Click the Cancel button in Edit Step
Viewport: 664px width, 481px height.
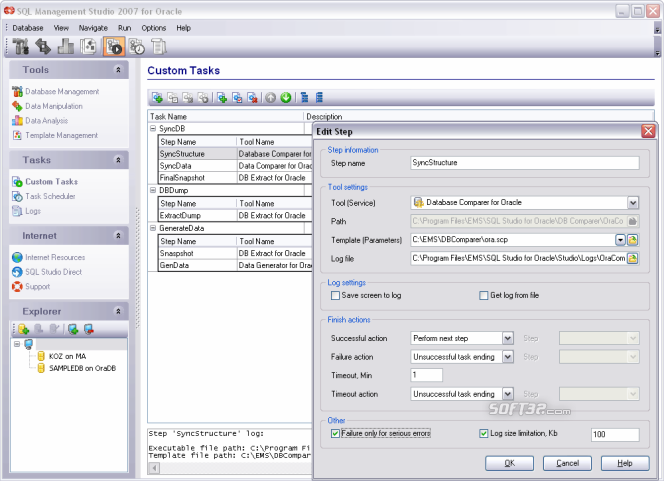pyautogui.click(x=567, y=463)
